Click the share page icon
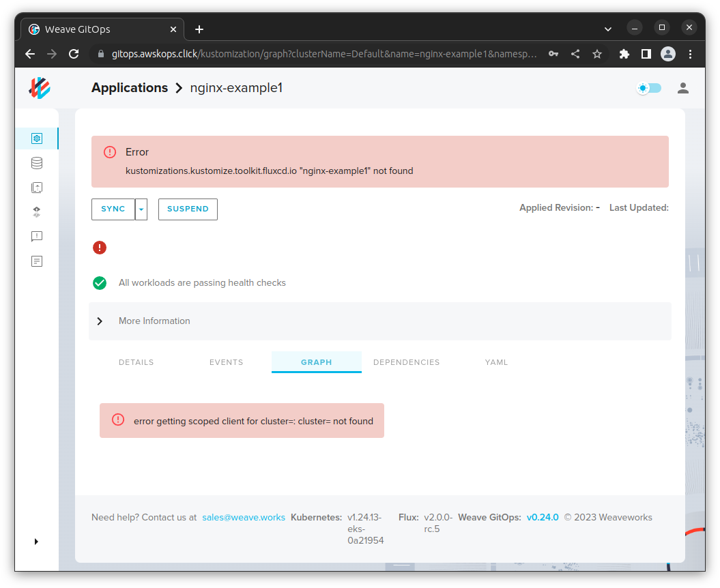The width and height of the screenshot is (720, 588). [575, 54]
